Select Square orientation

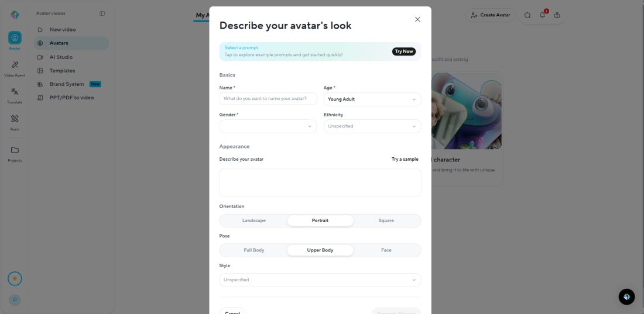[x=386, y=220]
